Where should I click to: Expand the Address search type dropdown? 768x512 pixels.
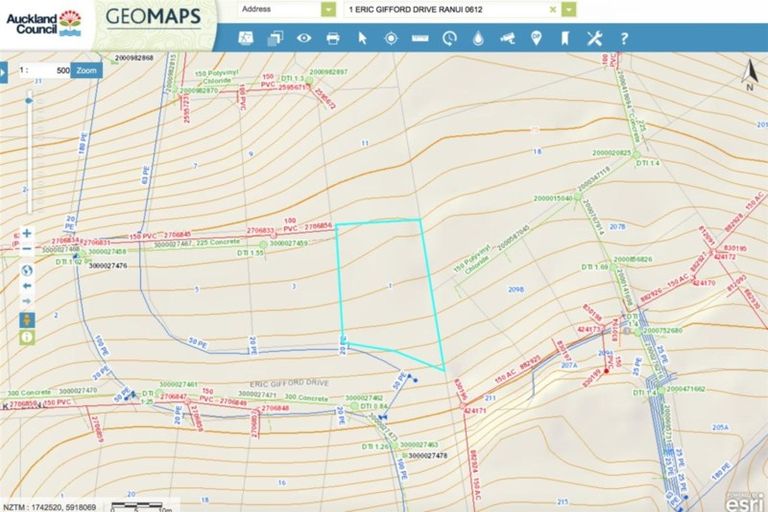tap(328, 9)
